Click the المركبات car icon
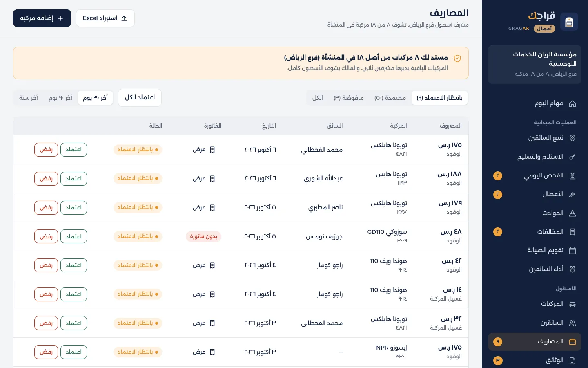This screenshot has height=368, width=588. coord(572,304)
